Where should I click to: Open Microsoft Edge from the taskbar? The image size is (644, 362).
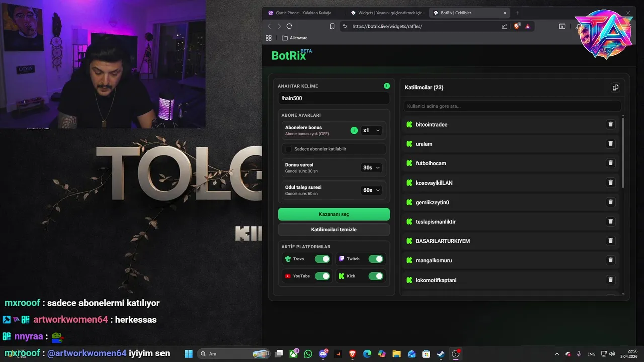(367, 354)
